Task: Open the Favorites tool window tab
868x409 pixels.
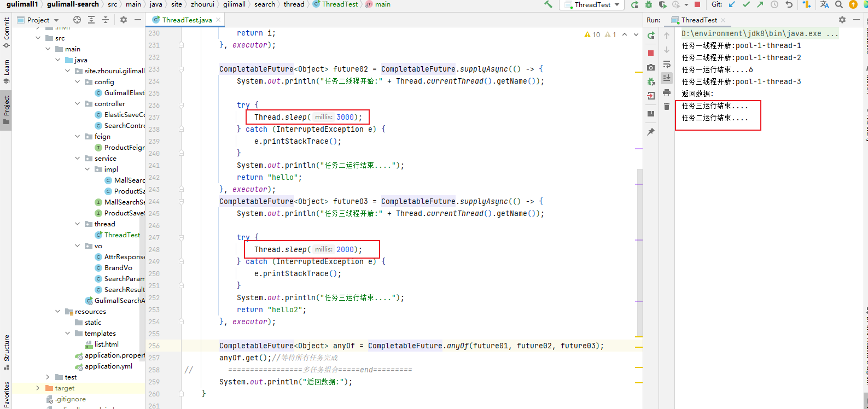Action: click(x=7, y=394)
